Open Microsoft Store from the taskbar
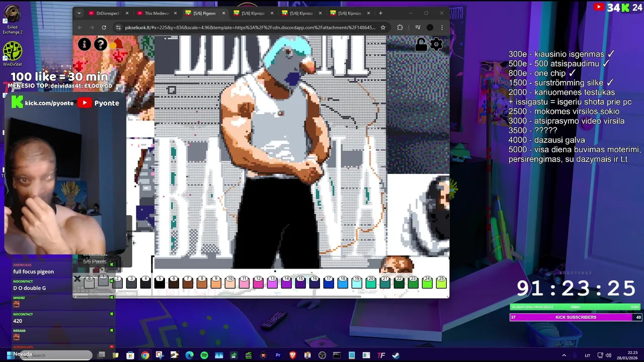 pos(130,355)
